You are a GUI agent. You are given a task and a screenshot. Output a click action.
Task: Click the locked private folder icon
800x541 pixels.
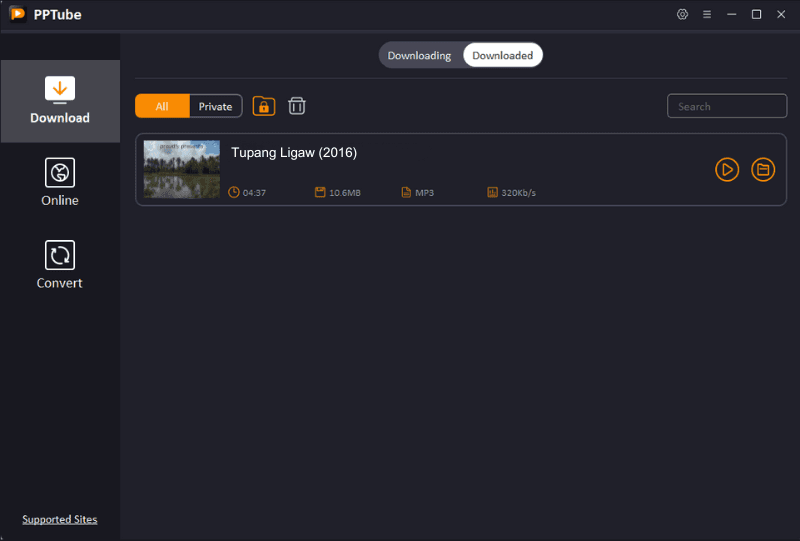pos(264,106)
